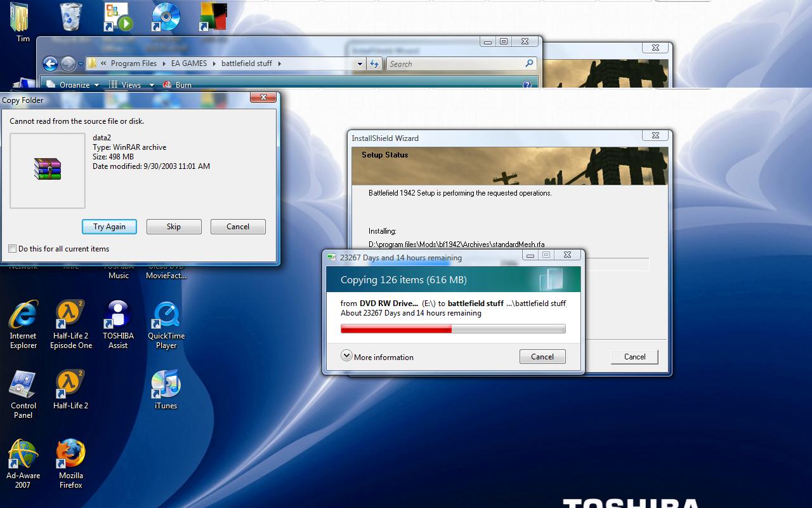Click the search magnifier in Explorer
812x508 pixels.
pos(529,63)
